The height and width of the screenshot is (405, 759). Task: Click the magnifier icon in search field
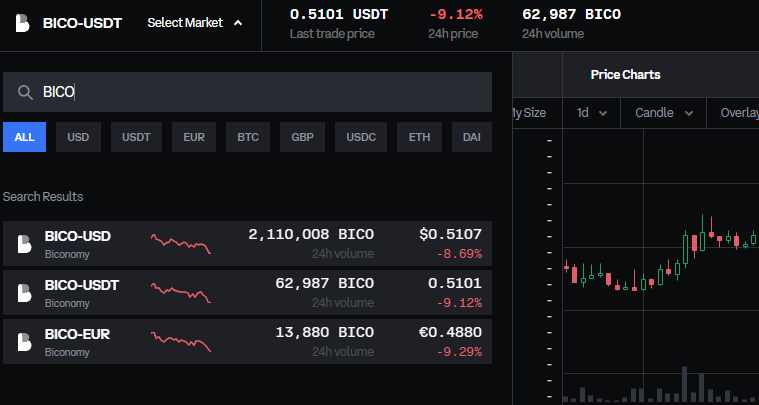click(25, 92)
